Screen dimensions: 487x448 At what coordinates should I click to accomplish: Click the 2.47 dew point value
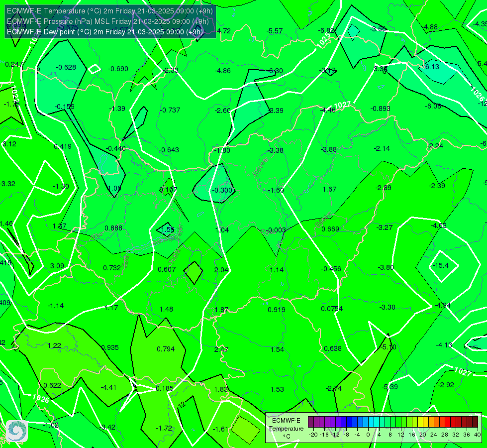coord(221,349)
